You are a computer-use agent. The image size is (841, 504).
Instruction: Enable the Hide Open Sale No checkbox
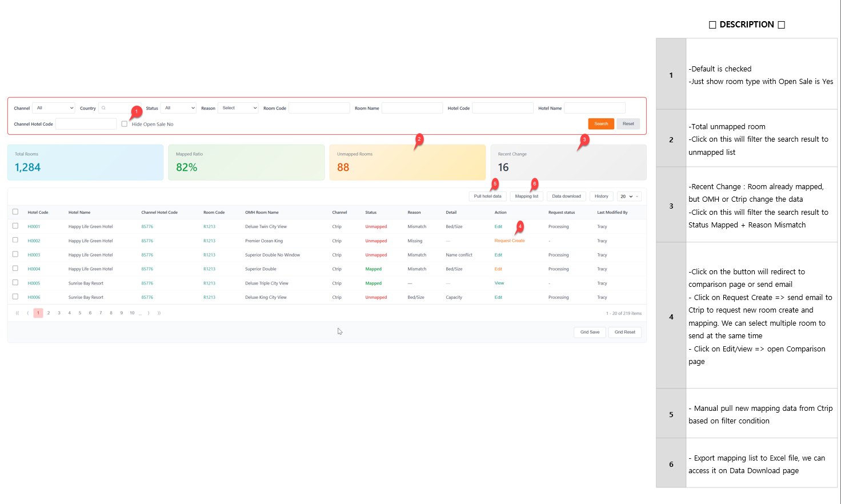(x=124, y=124)
